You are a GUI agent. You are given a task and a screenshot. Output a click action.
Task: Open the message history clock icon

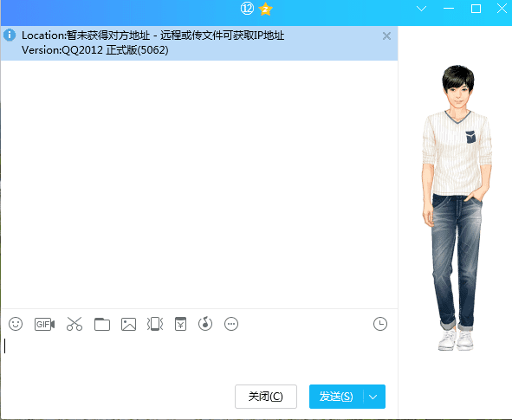coord(380,324)
